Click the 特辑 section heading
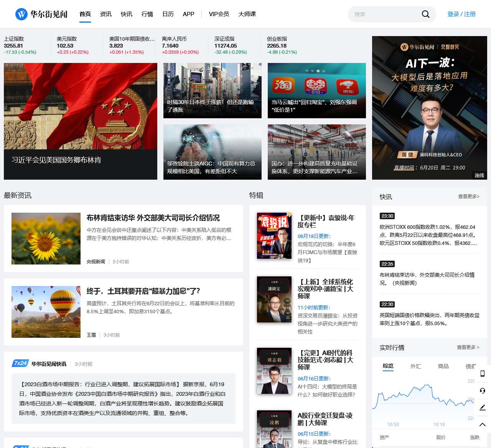Image resolution: width=491 pixels, height=448 pixels. coord(256,195)
